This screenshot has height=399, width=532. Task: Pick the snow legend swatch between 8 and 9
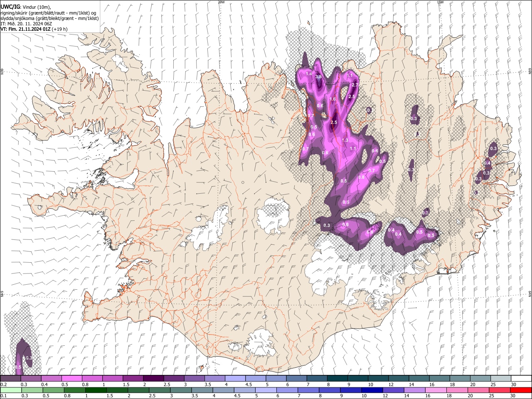(x=337, y=378)
